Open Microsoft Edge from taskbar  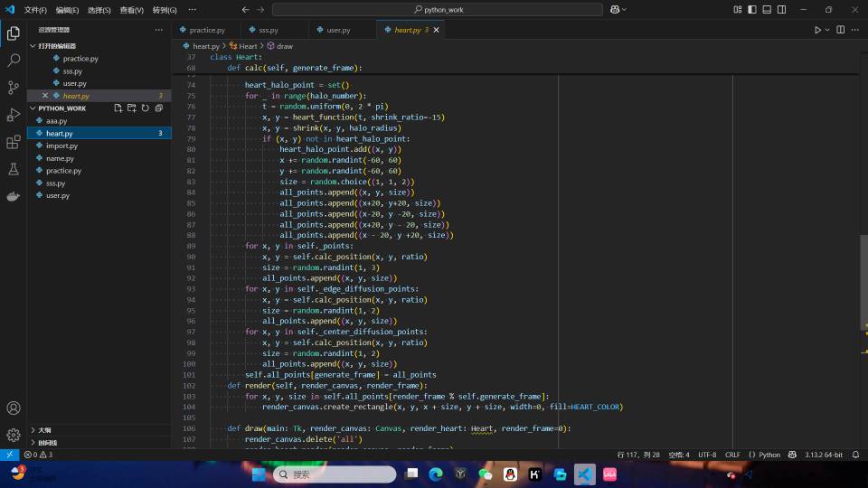[436, 474]
